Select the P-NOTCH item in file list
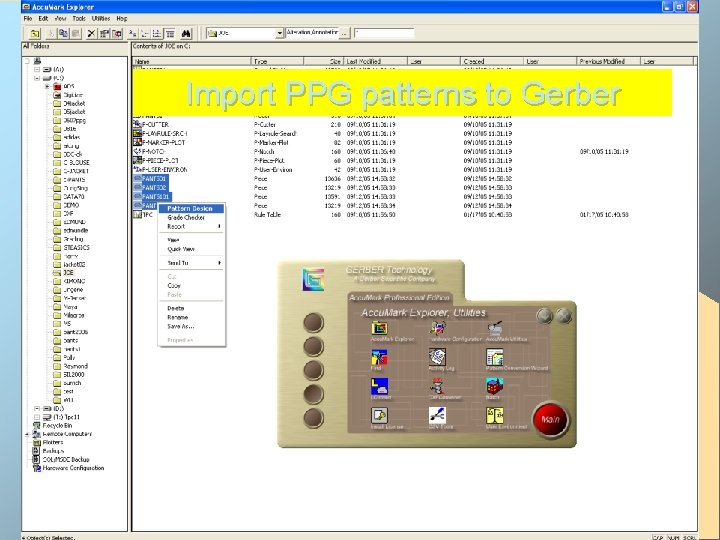This screenshot has width=720, height=540. coord(150,152)
